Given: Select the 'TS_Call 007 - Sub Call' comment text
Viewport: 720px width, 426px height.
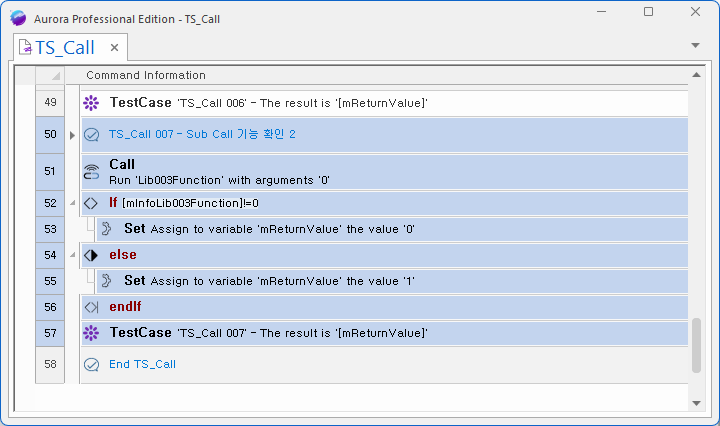Looking at the screenshot, I should (202, 134).
